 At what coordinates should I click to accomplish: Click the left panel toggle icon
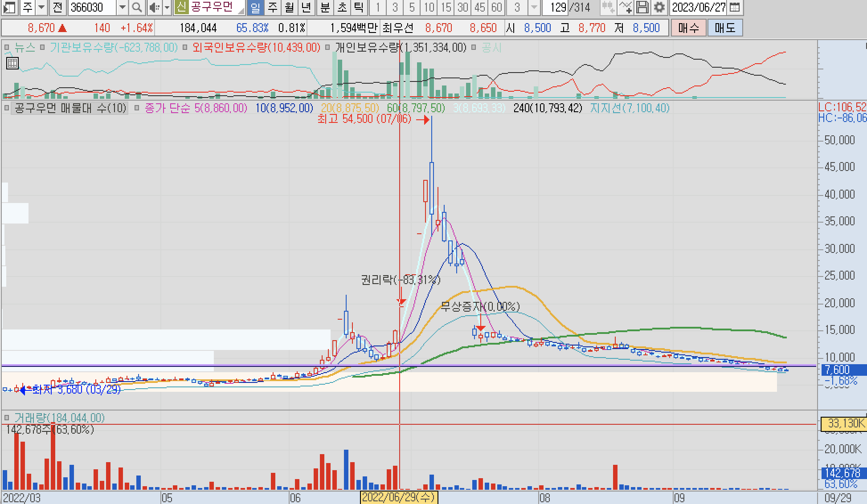pyautogui.click(x=9, y=7)
